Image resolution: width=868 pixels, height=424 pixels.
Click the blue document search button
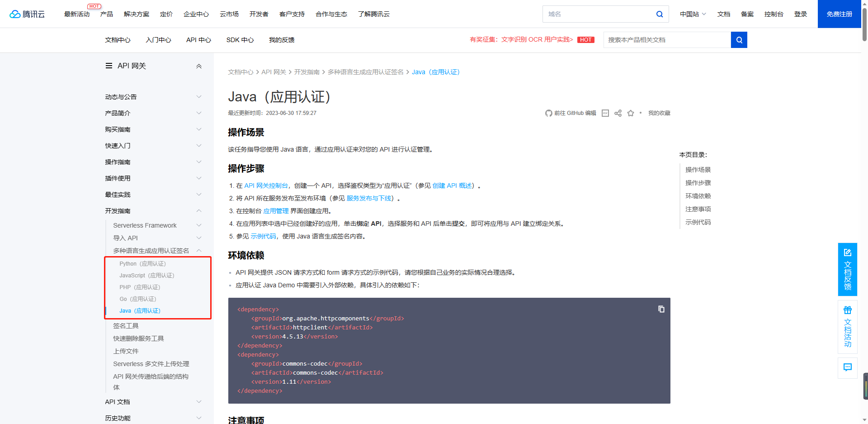(x=739, y=40)
